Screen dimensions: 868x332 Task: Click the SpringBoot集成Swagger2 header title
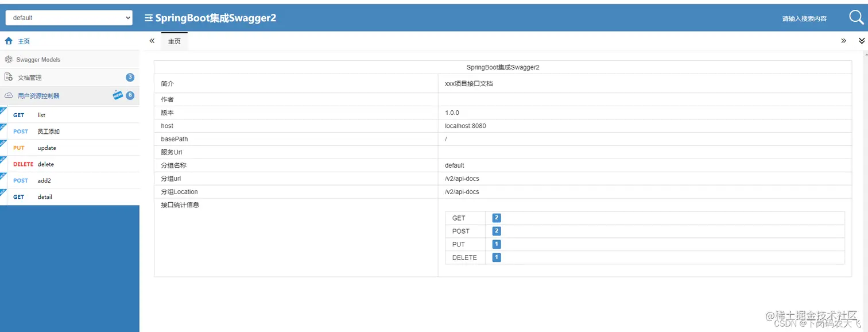[x=215, y=18]
